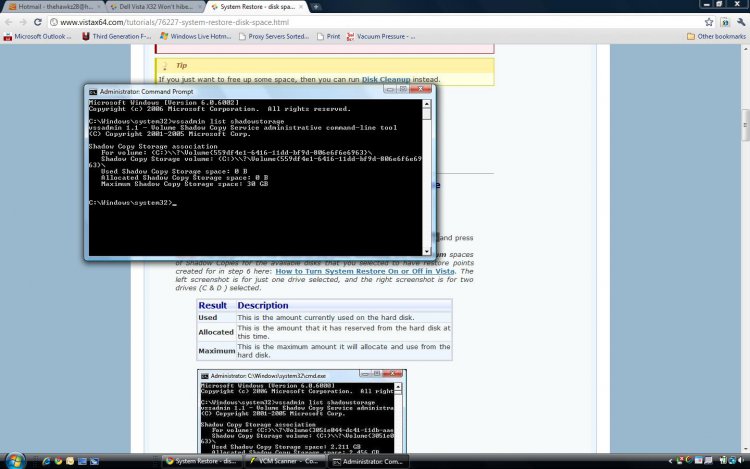Click the browser page vertical scrollbar thumb
This screenshot has height=469, width=750.
(x=745, y=126)
